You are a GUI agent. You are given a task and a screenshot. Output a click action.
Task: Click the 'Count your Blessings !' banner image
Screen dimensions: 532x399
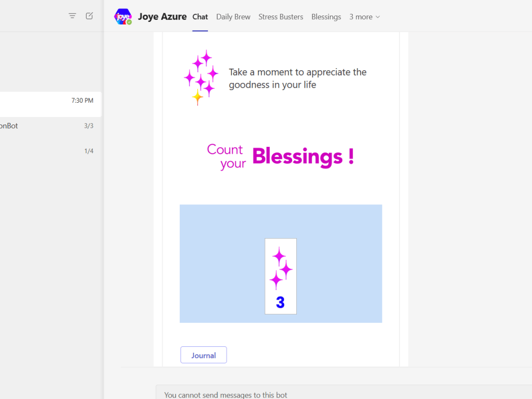[280, 156]
